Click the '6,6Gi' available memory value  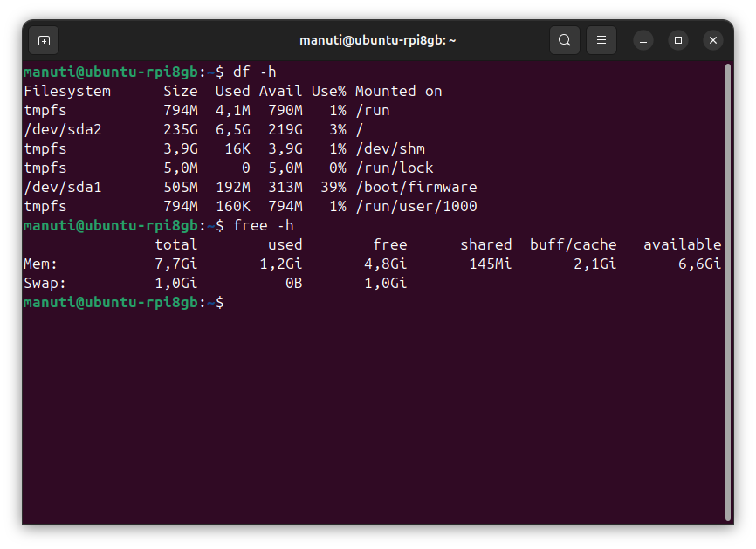[x=699, y=264]
